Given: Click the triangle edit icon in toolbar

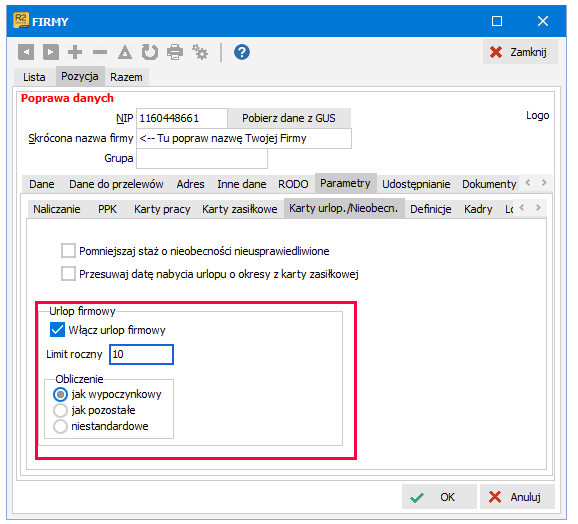Looking at the screenshot, I should click(x=125, y=52).
